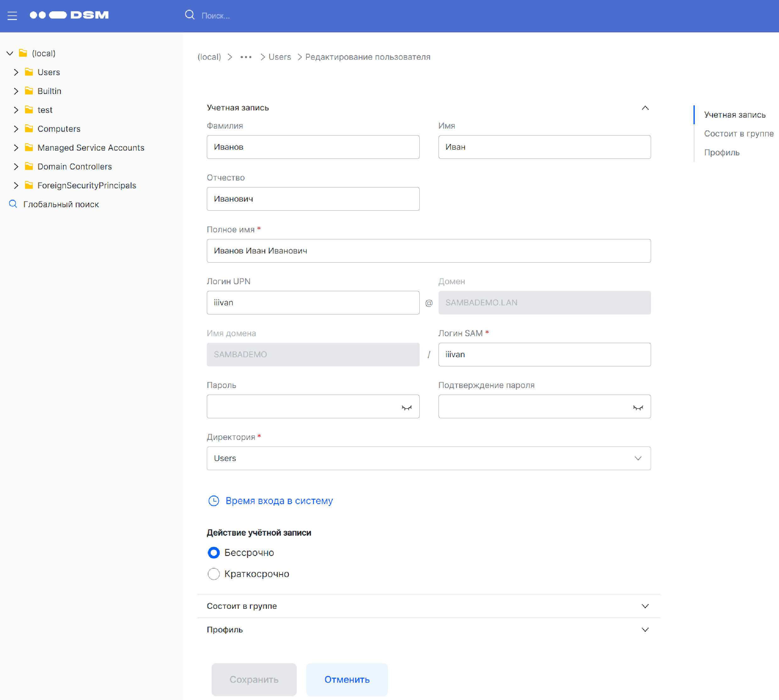Click the clock icon for login time
This screenshot has height=700, width=779.
click(x=214, y=500)
